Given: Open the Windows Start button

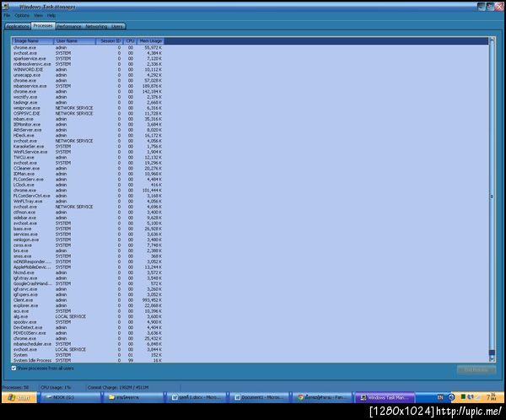Looking at the screenshot, I should coord(19,397).
